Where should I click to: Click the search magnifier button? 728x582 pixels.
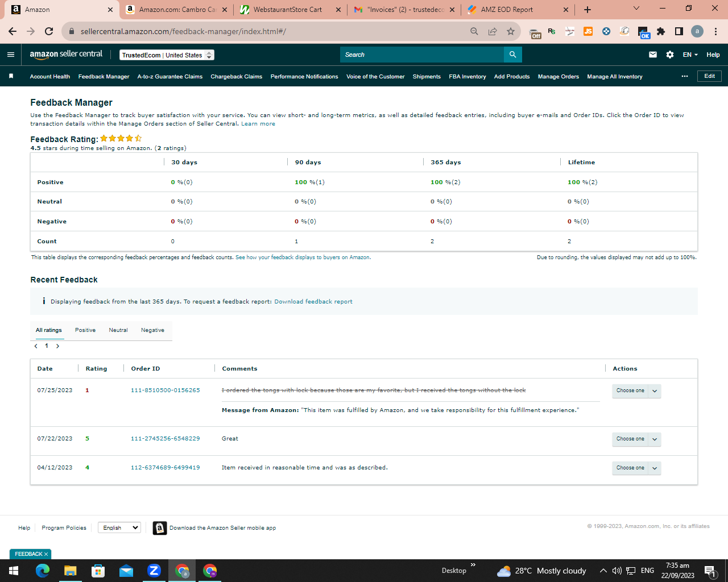pyautogui.click(x=512, y=55)
